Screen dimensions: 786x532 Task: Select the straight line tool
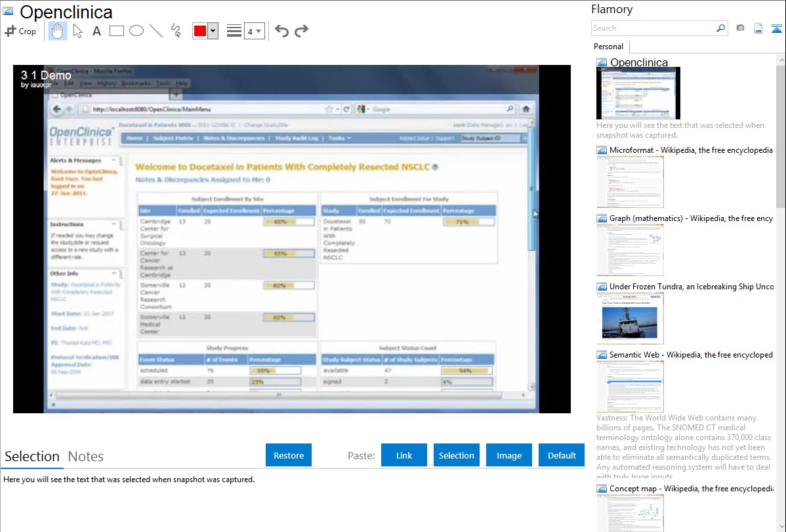156,31
